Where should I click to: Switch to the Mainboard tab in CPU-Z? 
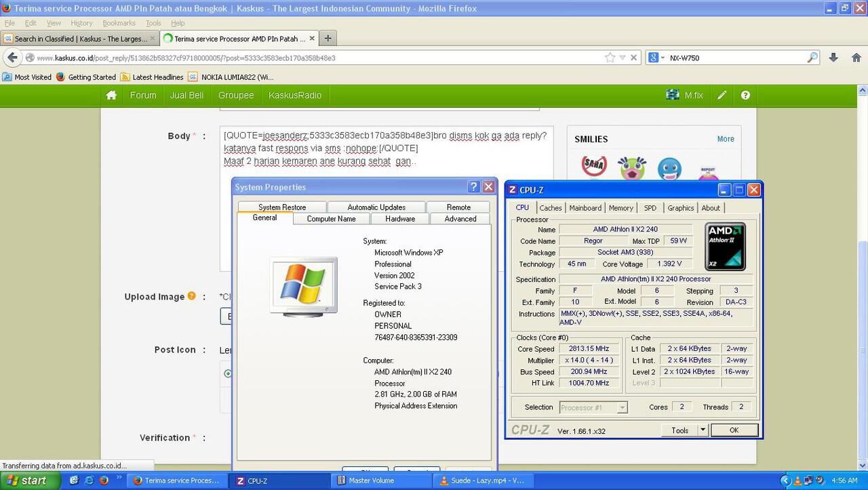585,208
